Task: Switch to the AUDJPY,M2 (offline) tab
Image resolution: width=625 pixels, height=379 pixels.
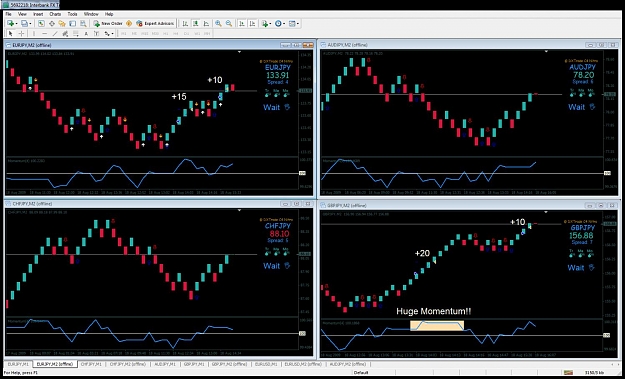Action: tap(347, 364)
